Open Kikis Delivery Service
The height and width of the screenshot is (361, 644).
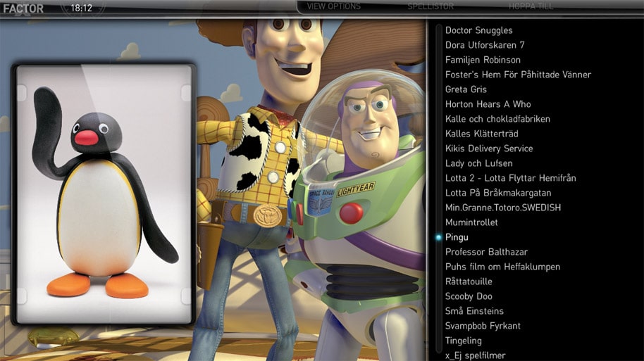[x=489, y=148]
